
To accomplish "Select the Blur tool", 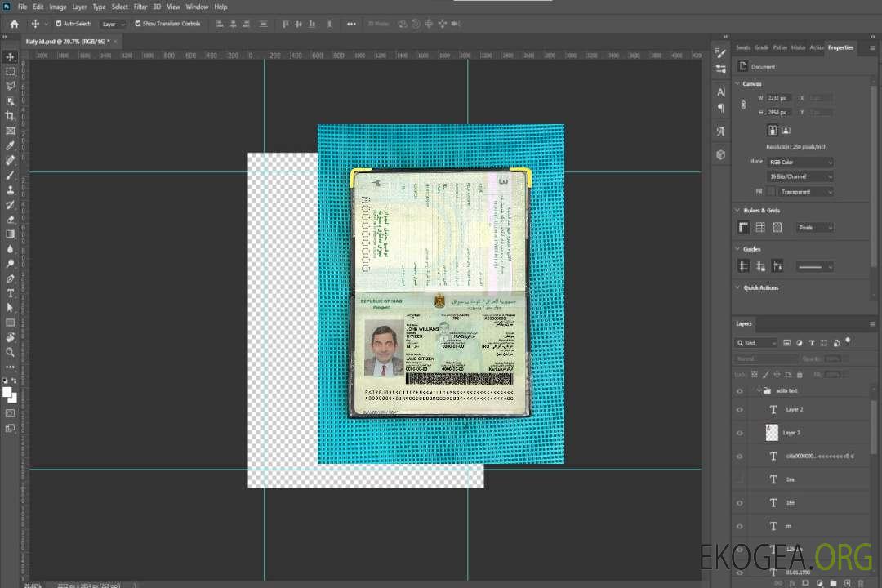I will 10,249.
